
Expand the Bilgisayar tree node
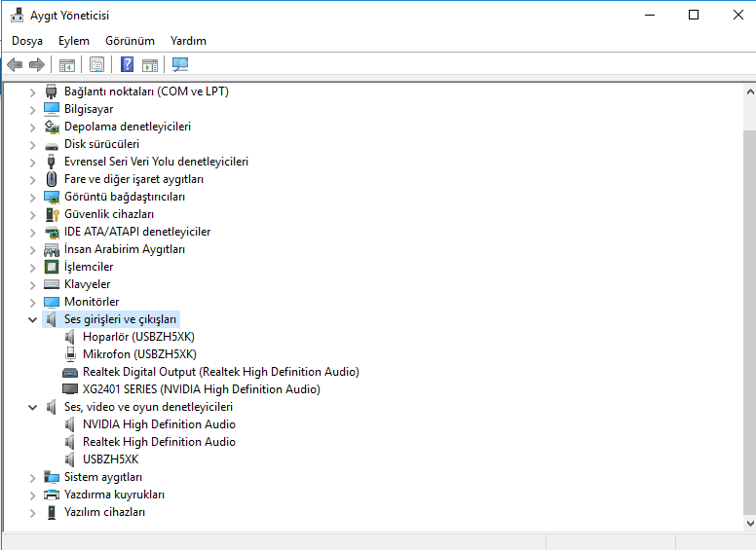tap(33, 110)
